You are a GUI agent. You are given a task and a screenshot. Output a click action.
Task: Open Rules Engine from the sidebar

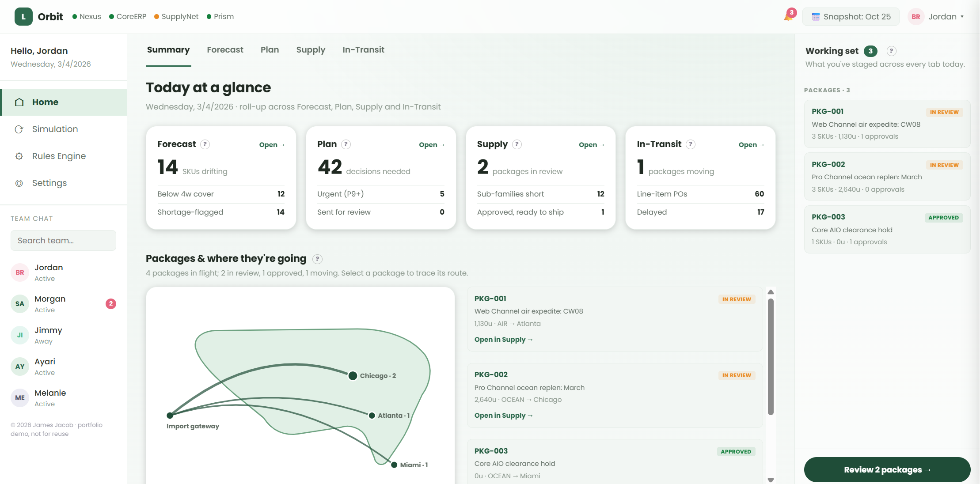click(64, 156)
